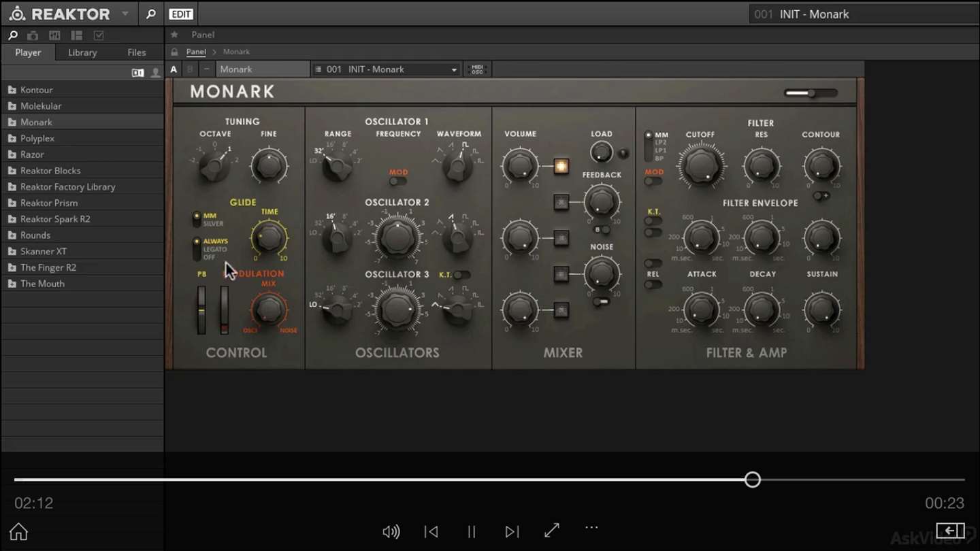
Task: Toggle the lock icon beside the Panel breadcrumb
Action: point(174,52)
